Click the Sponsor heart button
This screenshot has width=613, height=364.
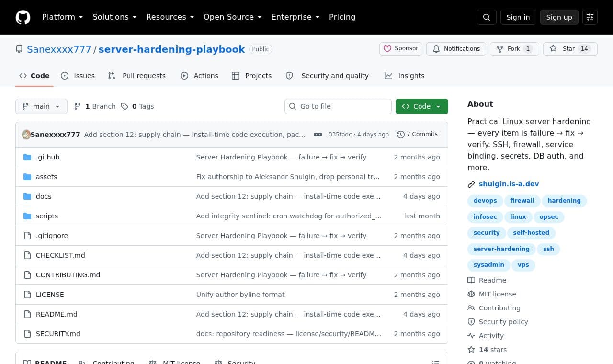coord(401,49)
